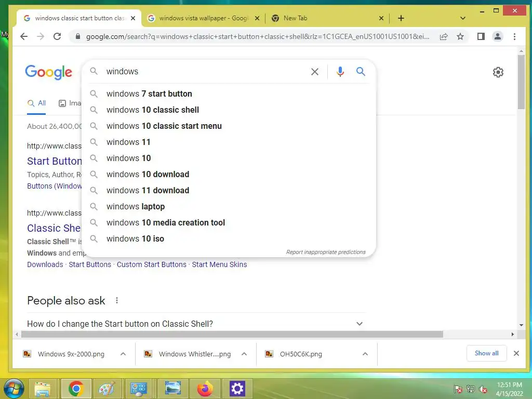Open the picture viewer taskbar icon
Viewport: 532px width, 399px height.
(172, 389)
